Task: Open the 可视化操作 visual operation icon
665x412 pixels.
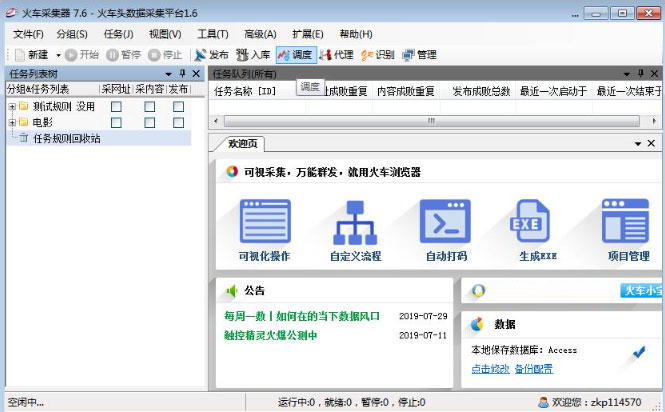Action: (x=265, y=221)
